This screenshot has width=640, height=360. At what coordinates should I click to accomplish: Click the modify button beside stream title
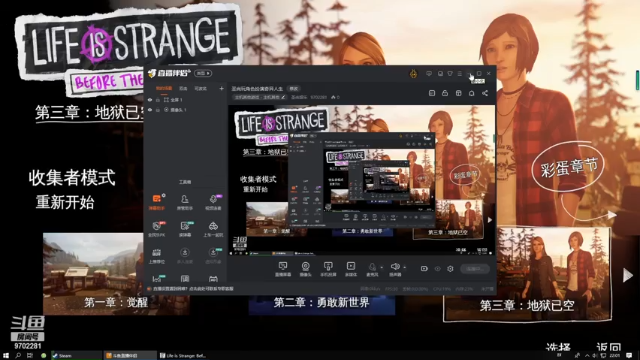294,89
